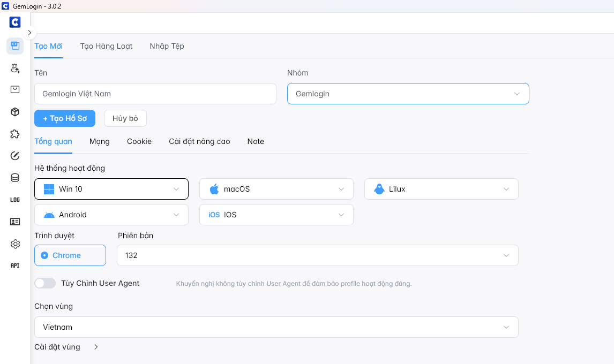This screenshot has width=614, height=364.
Task: Expand the macOS operating system dropdown
Action: (x=276, y=189)
